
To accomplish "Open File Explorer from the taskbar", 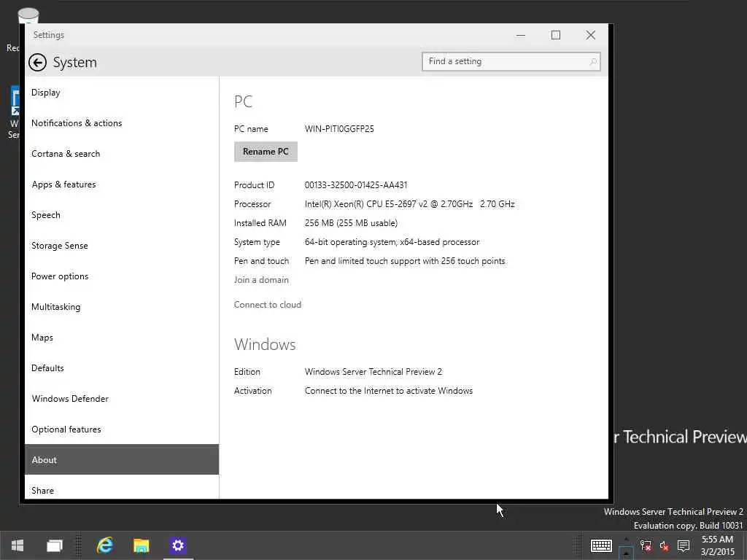I will point(141,545).
